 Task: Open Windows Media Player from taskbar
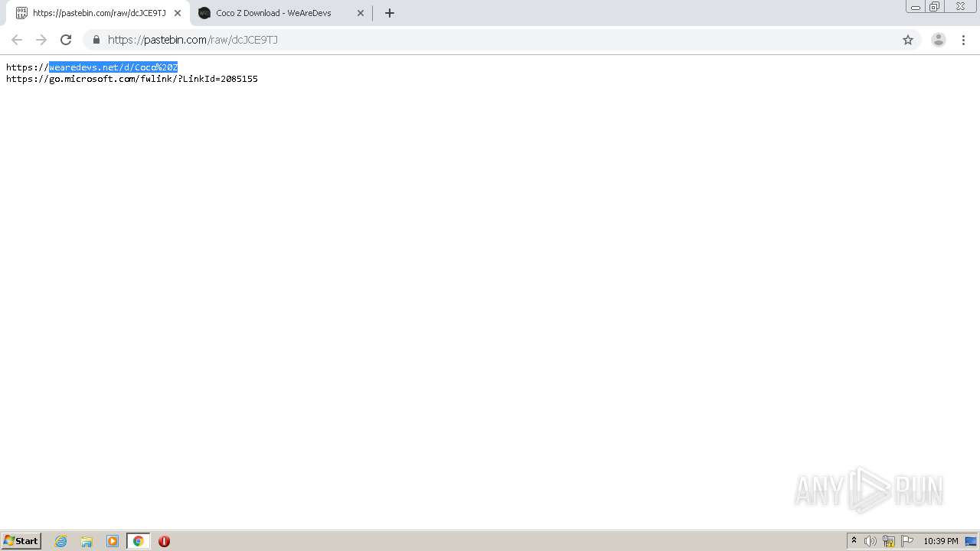click(x=113, y=541)
